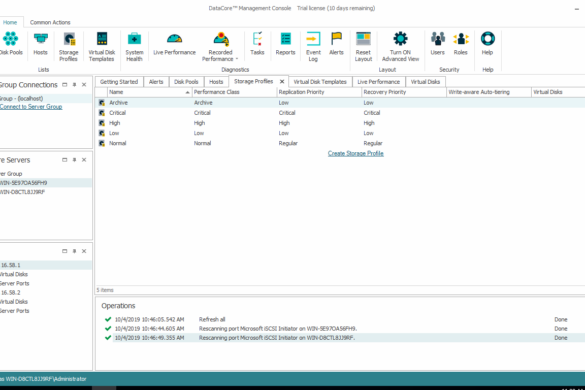Toggle sort arrow on Name column
This screenshot has height=390, width=585.
coord(187,92)
